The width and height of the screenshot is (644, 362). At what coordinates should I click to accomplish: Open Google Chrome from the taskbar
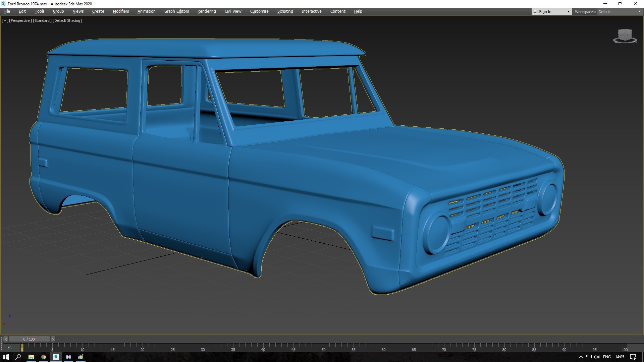[43, 357]
